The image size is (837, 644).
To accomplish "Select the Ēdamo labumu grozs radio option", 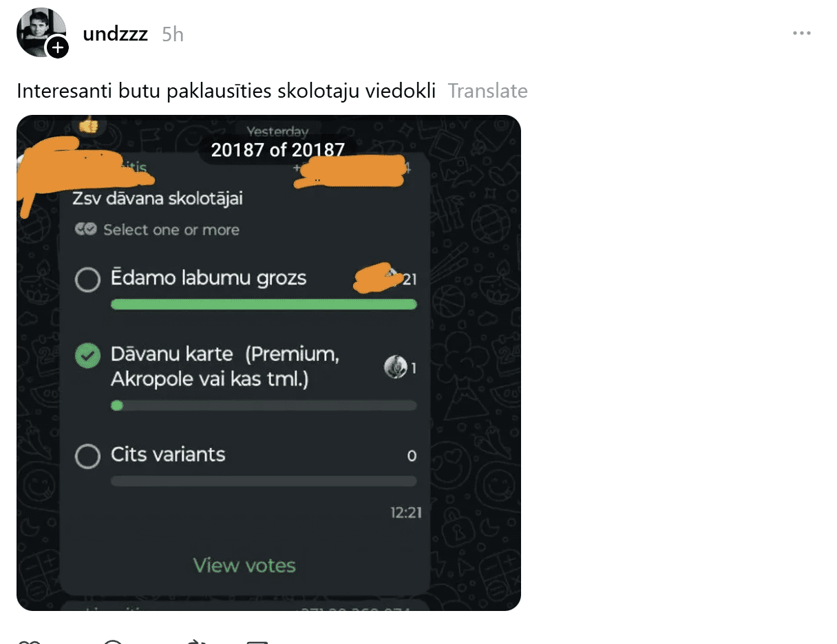I will (87, 279).
